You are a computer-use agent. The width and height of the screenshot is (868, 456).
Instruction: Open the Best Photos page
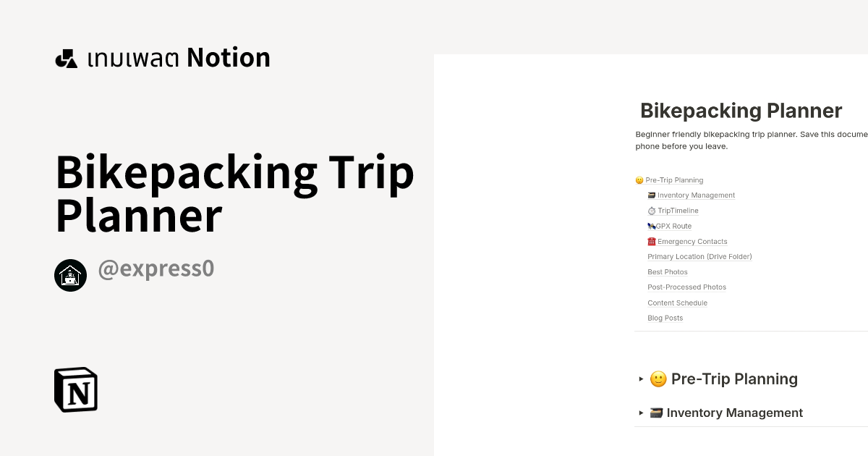coord(667,271)
